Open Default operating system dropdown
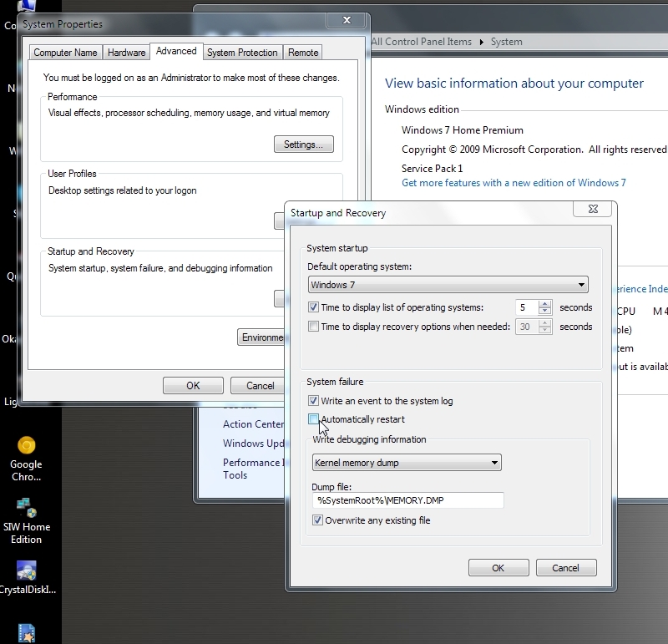The image size is (668, 644). point(448,285)
